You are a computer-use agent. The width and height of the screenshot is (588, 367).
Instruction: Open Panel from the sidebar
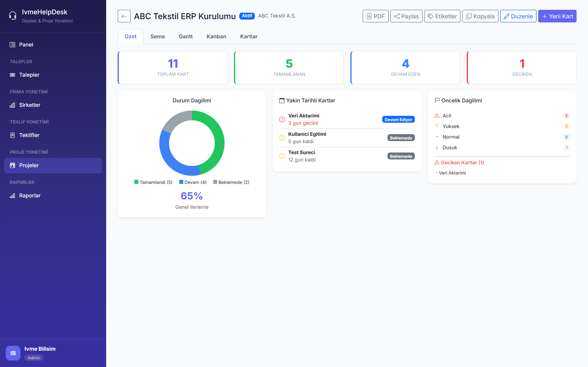point(26,45)
